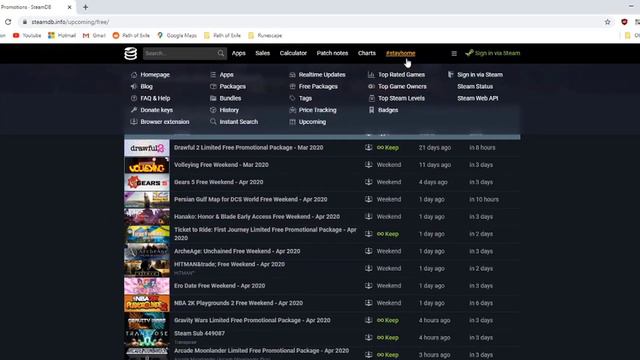Viewport: 640px width, 360px height.
Task: Open Gears 5 Free Weekend - Apr 2020
Action: 218,182
